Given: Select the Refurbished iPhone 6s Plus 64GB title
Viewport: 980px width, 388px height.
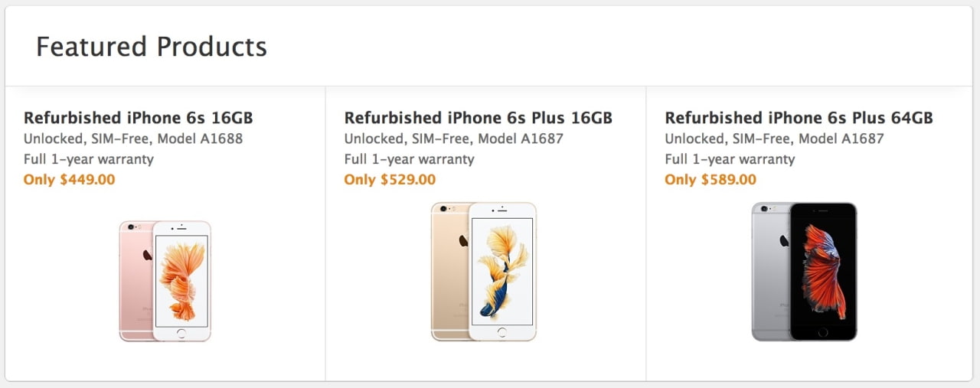Looking at the screenshot, I should tap(799, 118).
